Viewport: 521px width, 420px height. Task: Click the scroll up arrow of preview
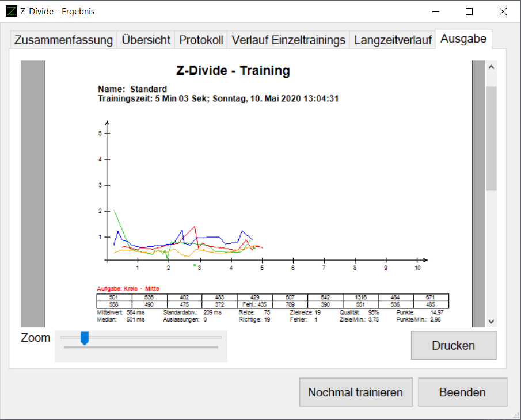[x=491, y=67]
